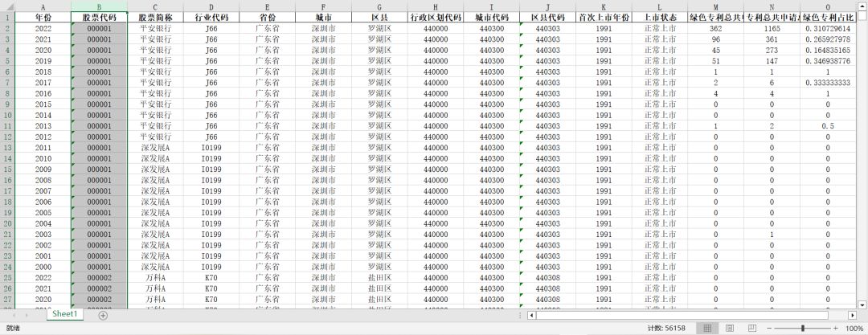
Task: Select year 2019 cell in column A
Action: pyautogui.click(x=43, y=61)
